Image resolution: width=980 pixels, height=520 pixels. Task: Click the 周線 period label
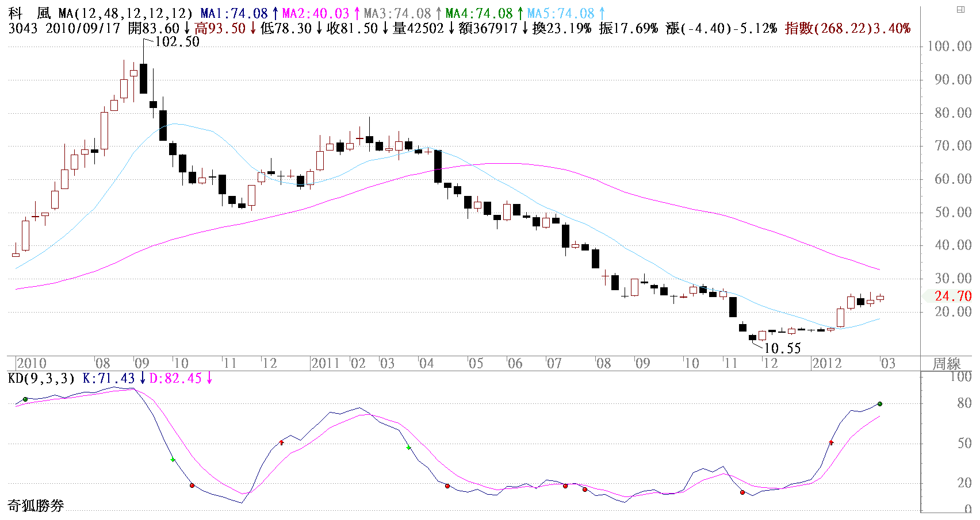947,364
